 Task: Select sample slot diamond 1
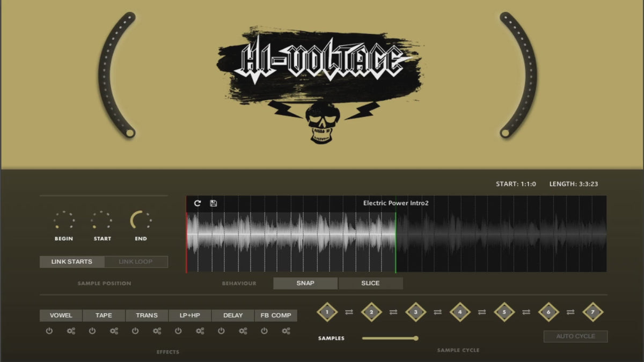click(327, 312)
